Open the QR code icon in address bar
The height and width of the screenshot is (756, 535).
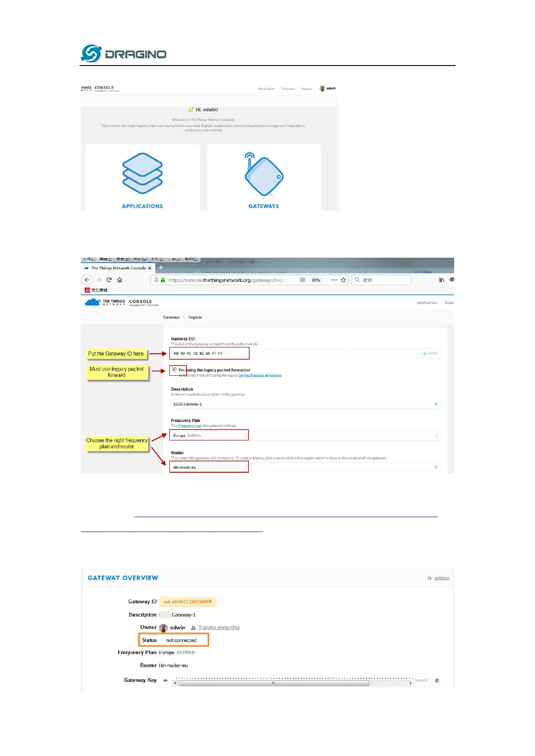pyautogui.click(x=303, y=280)
